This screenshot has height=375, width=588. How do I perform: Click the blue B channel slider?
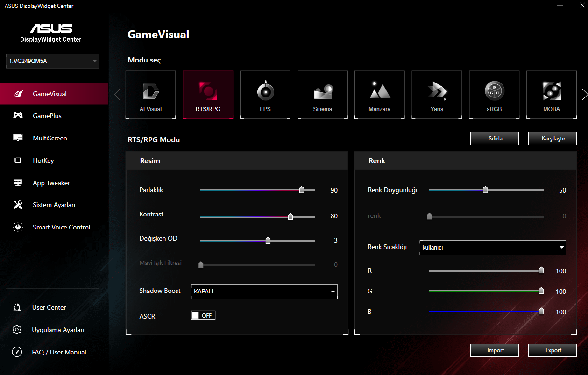tap(486, 311)
